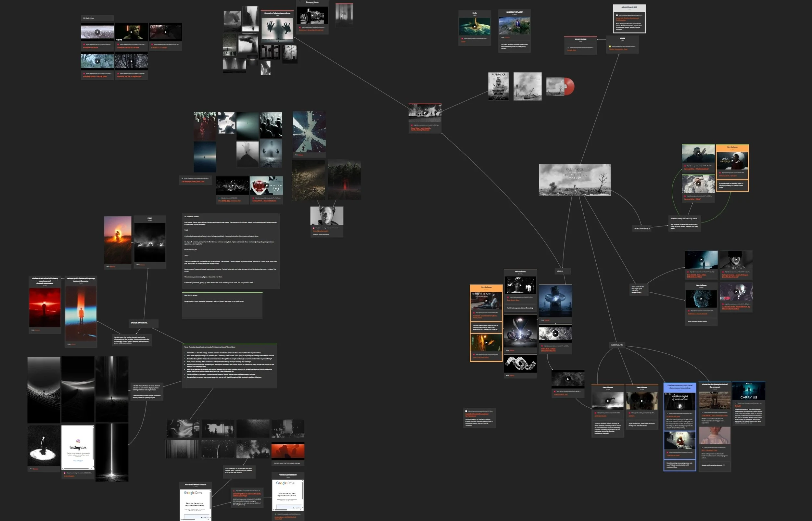This screenshot has height=521, width=812.
Task: Select the red vinyl record image
Action: (560, 86)
